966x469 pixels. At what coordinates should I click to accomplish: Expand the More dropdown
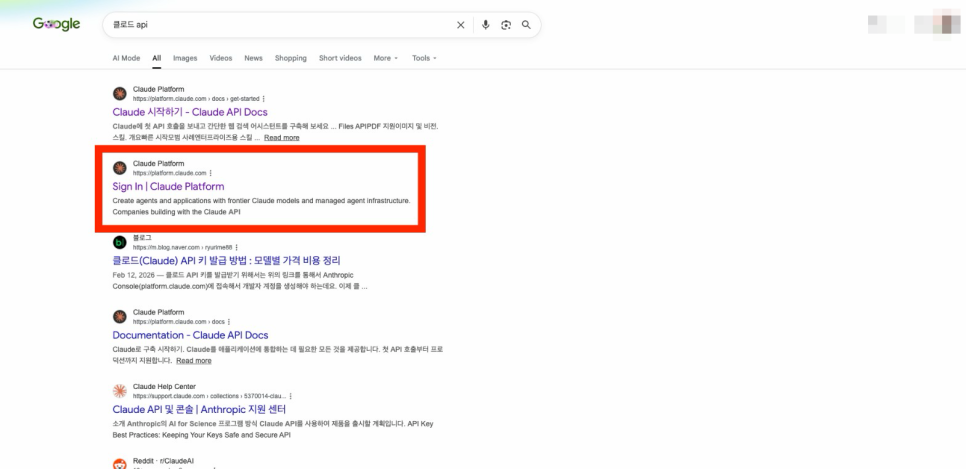click(x=386, y=58)
